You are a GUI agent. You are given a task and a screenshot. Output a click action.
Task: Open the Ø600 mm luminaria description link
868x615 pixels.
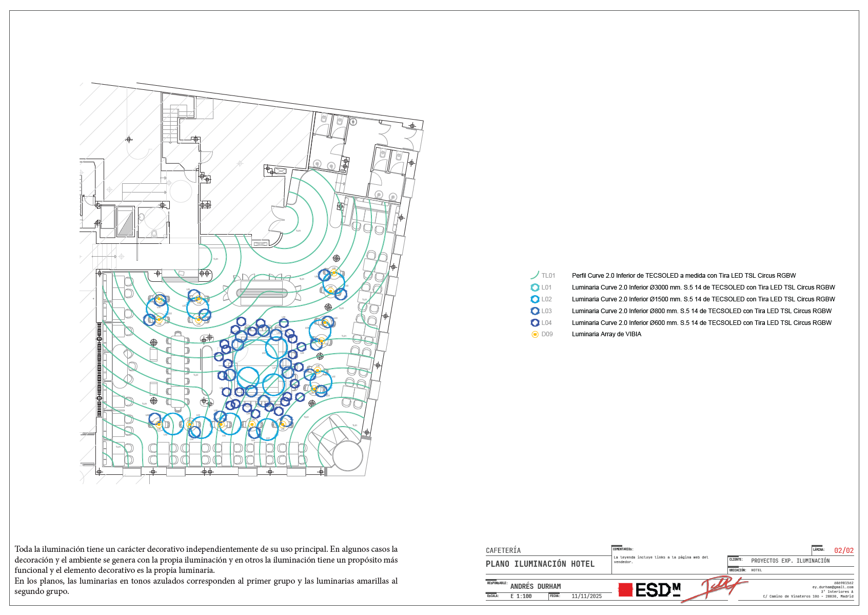click(702, 323)
